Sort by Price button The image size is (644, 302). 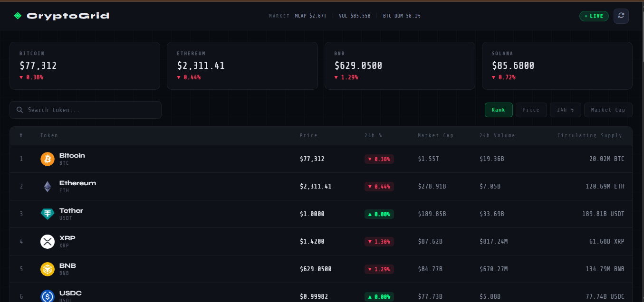point(531,110)
